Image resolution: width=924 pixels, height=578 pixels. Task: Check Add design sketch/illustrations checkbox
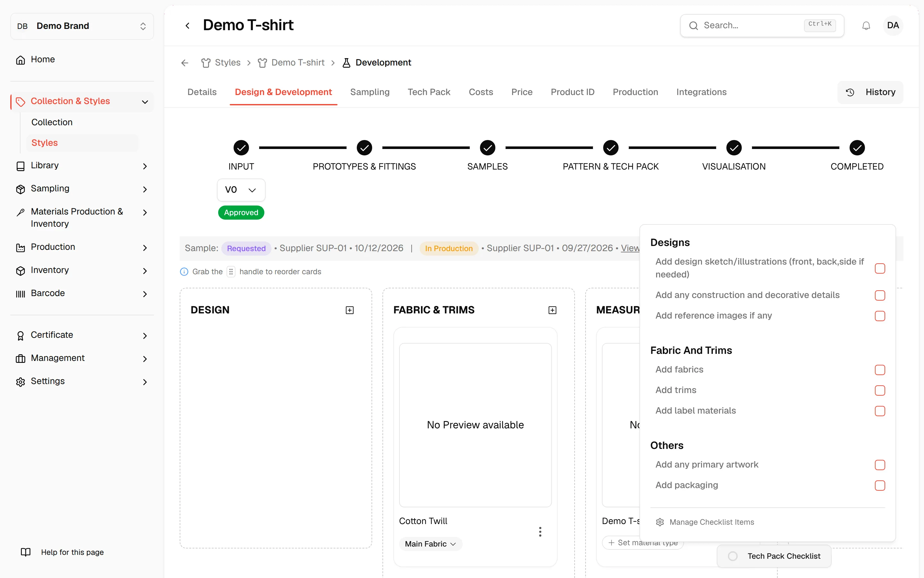880,268
